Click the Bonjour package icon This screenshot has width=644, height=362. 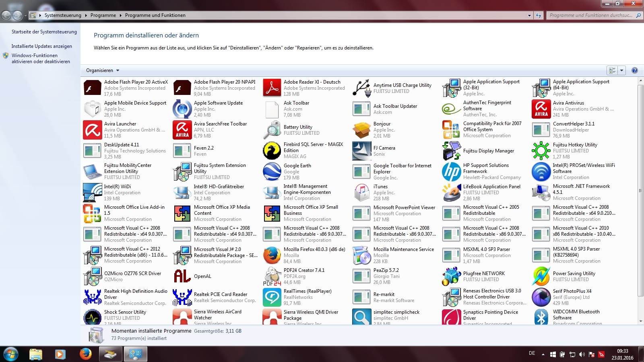(x=362, y=130)
